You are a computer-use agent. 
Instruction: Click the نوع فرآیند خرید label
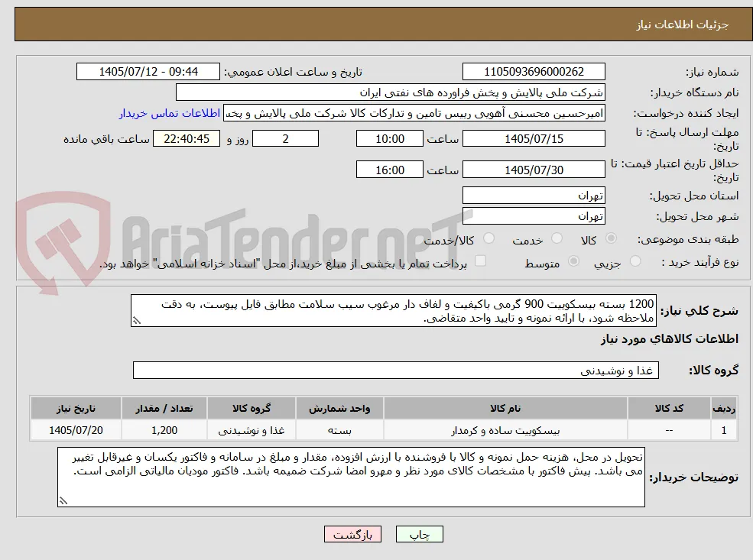pyautogui.click(x=700, y=262)
